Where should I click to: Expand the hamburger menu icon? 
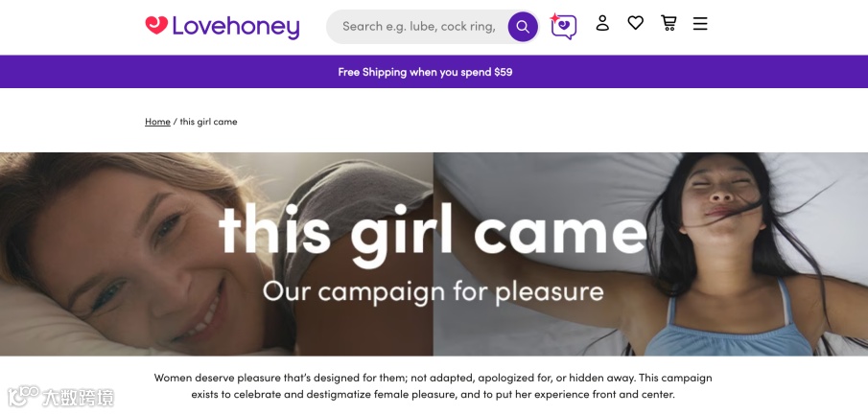(x=700, y=23)
